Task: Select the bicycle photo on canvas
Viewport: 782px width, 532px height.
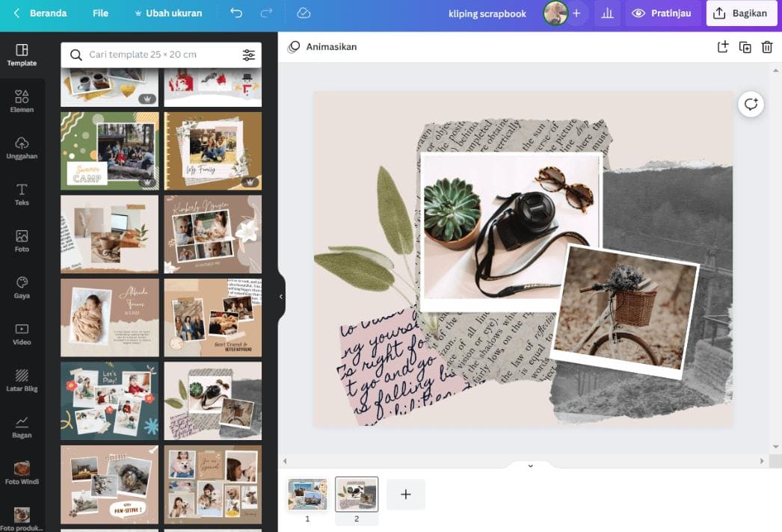Action: point(626,312)
